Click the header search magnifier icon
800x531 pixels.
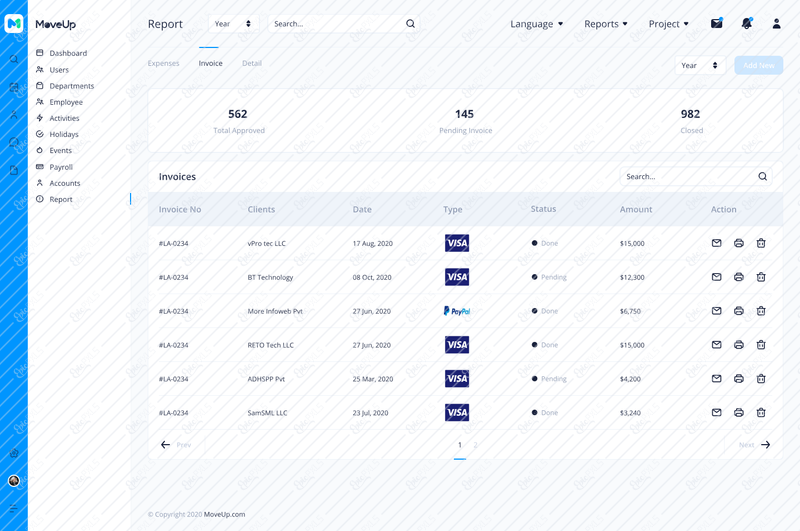tap(410, 23)
